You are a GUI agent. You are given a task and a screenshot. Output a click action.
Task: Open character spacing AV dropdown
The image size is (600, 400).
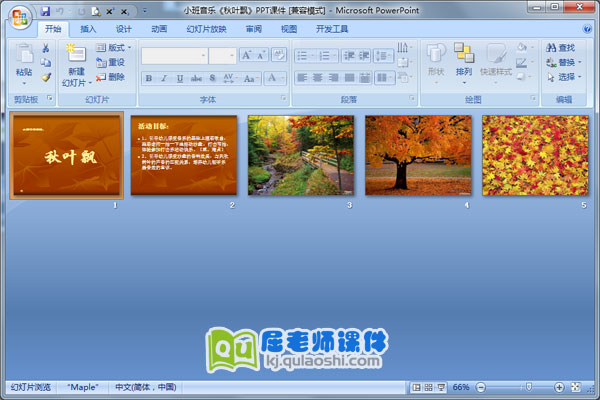[x=230, y=78]
